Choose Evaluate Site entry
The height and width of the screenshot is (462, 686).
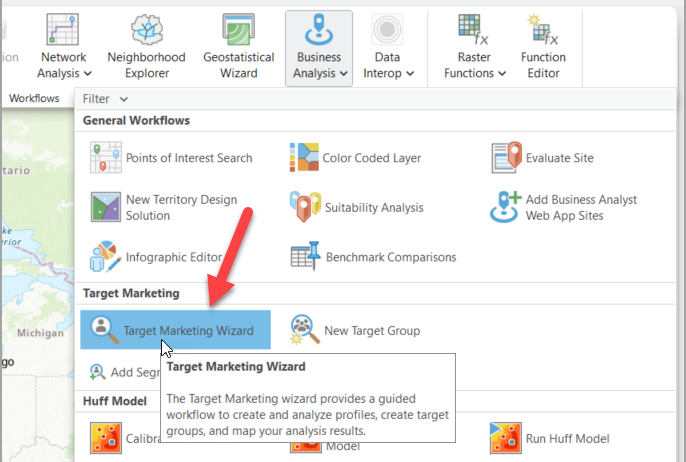click(560, 158)
